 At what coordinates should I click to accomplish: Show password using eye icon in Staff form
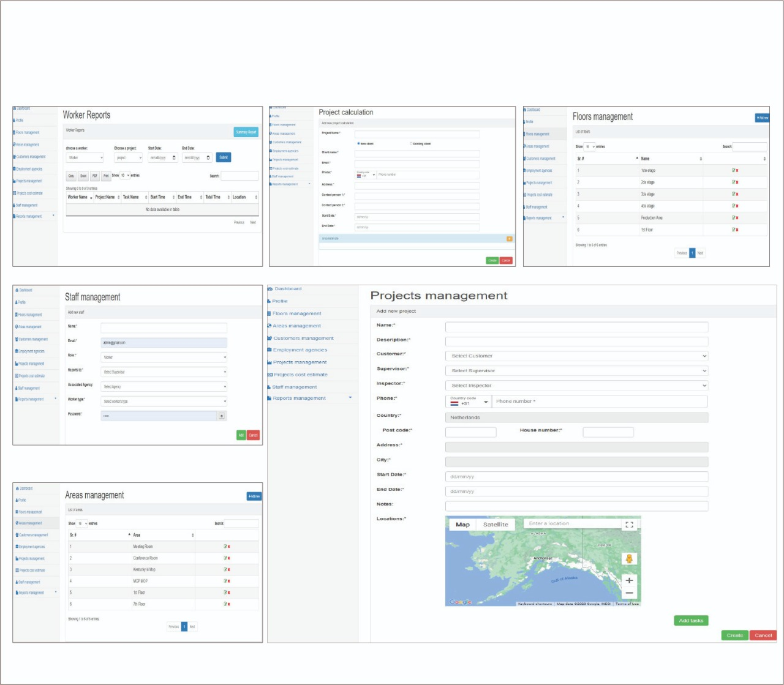pos(221,416)
